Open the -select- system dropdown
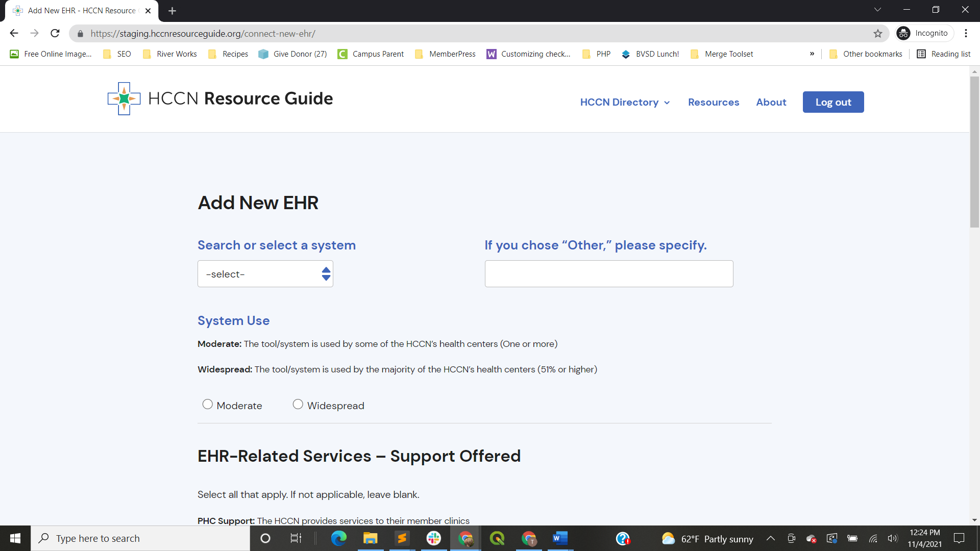The height and width of the screenshot is (551, 980). [265, 274]
